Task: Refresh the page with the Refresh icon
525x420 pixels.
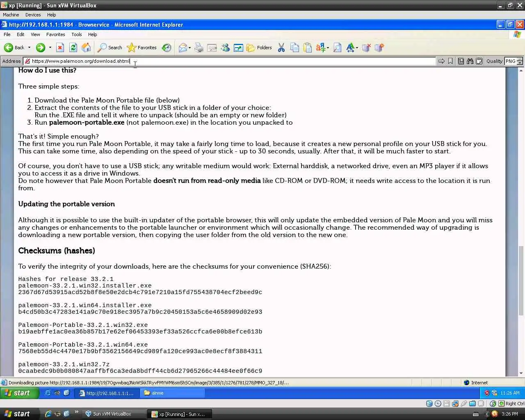Action: pos(73,48)
